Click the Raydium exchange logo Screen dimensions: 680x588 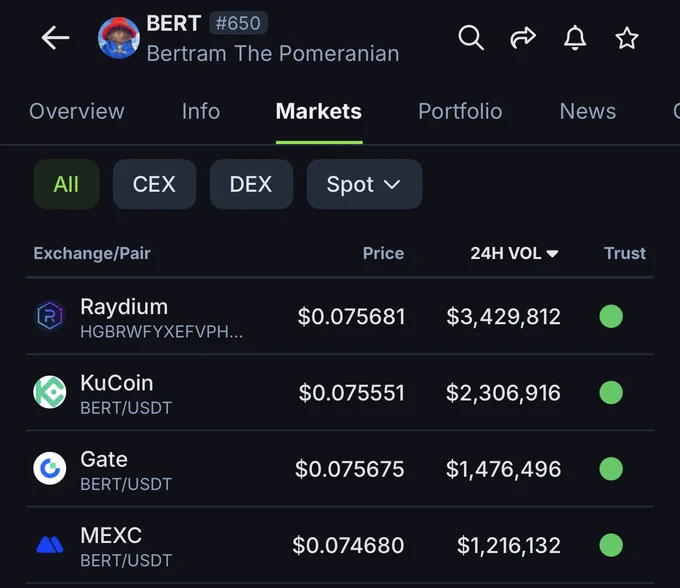tap(50, 316)
